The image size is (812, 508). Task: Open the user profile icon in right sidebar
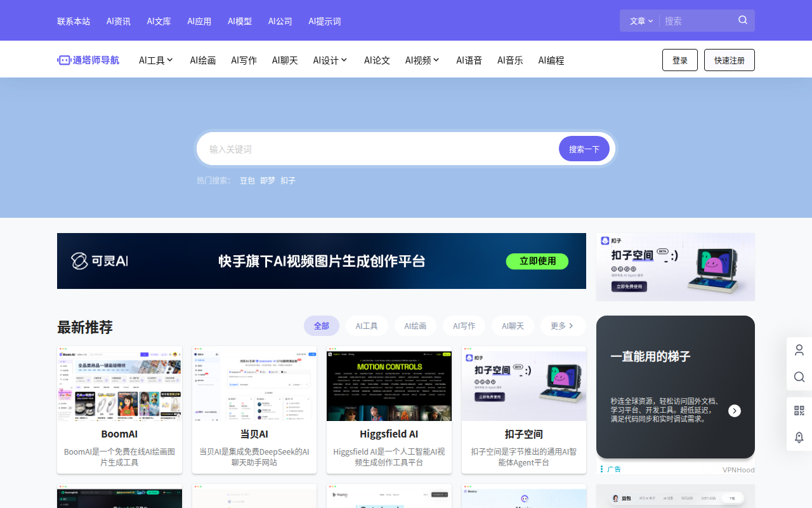[x=799, y=350]
